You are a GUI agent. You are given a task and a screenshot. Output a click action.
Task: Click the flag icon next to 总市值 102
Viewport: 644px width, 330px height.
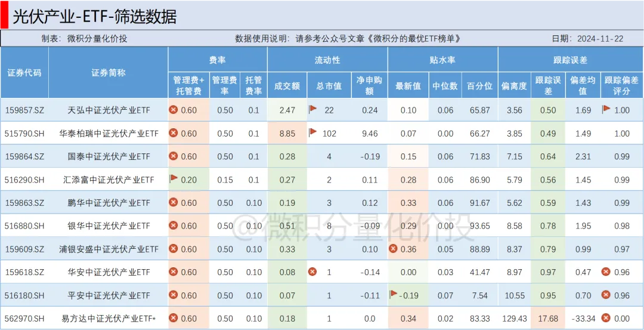[x=313, y=132]
